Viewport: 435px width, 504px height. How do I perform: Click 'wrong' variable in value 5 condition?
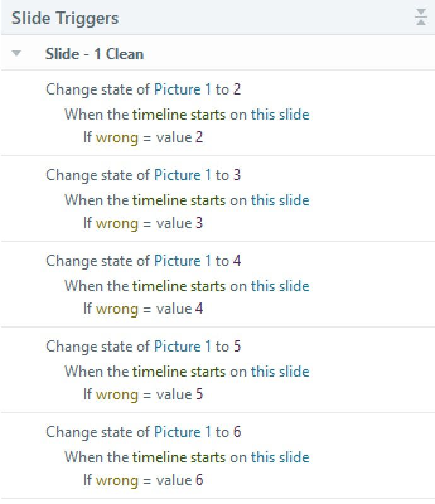click(117, 394)
